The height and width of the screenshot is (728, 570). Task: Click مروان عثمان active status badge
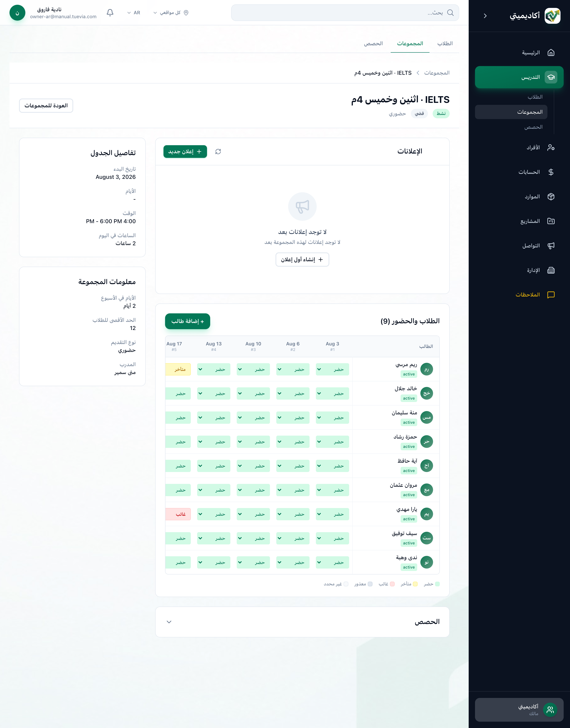click(x=409, y=495)
